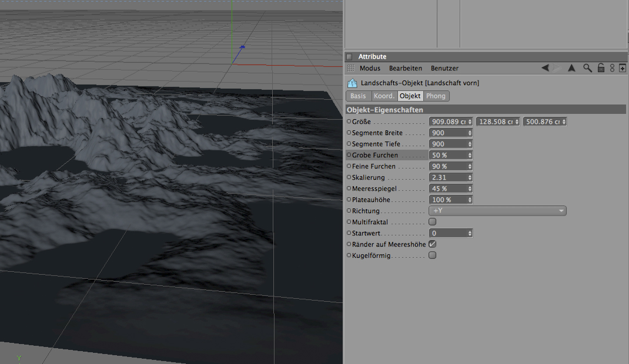The image size is (629, 364).
Task: Click the mode lock circles icon
Action: click(612, 68)
